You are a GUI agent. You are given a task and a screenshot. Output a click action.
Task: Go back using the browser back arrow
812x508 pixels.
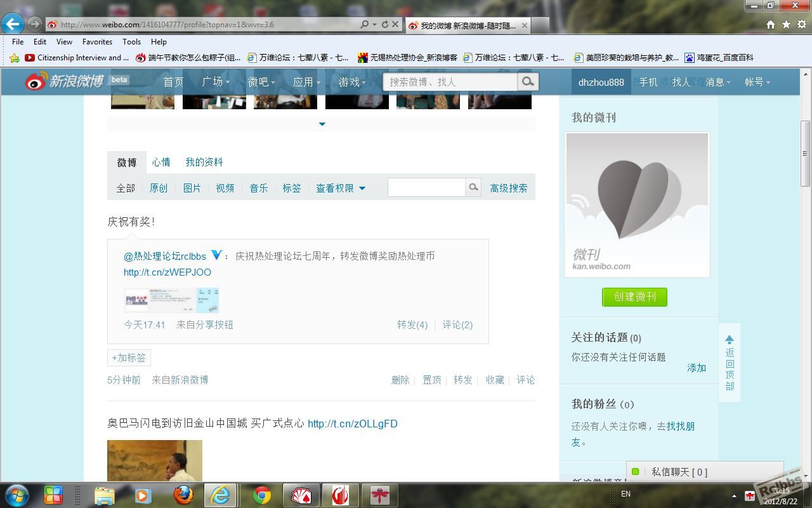click(x=13, y=25)
